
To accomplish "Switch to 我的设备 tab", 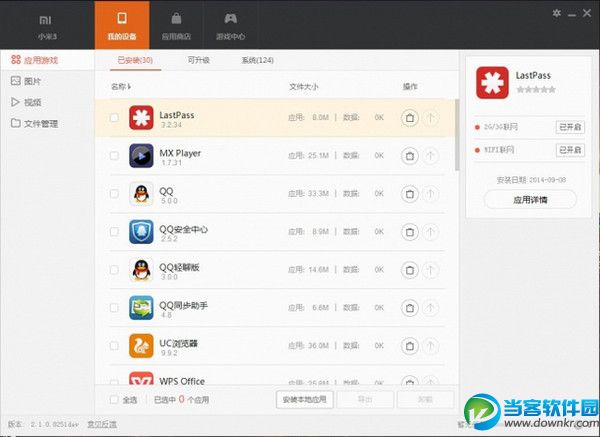I will point(122,25).
